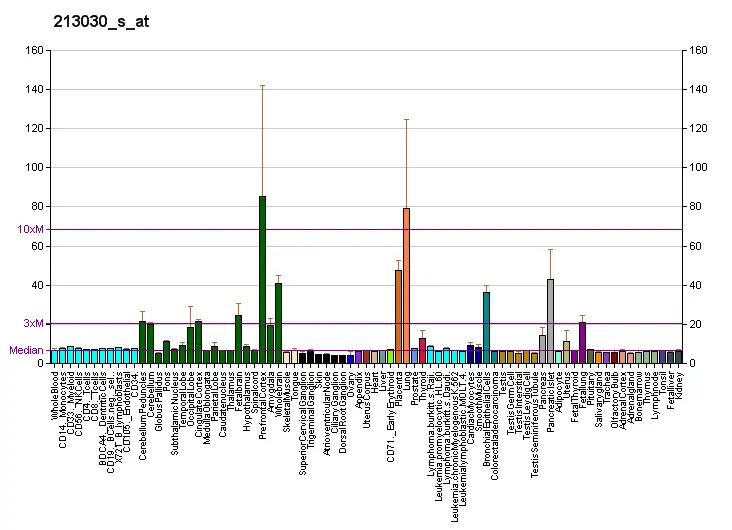Click the chart title 213030_s_at
The height and width of the screenshot is (530, 732).
pos(87,21)
